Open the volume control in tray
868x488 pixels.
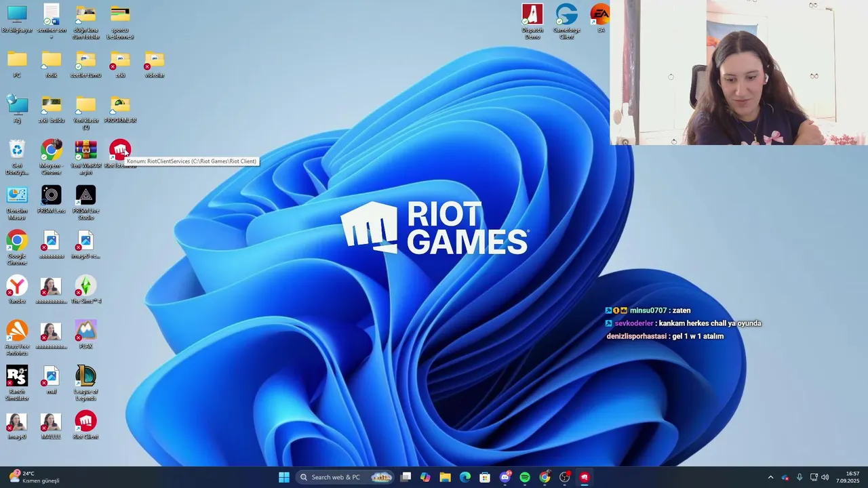pos(825,477)
